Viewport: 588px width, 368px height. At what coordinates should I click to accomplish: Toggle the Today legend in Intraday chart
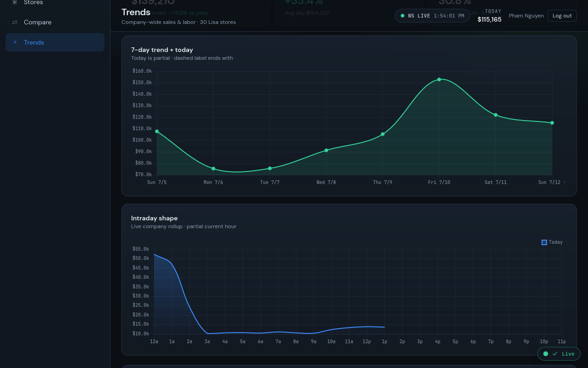(552, 242)
